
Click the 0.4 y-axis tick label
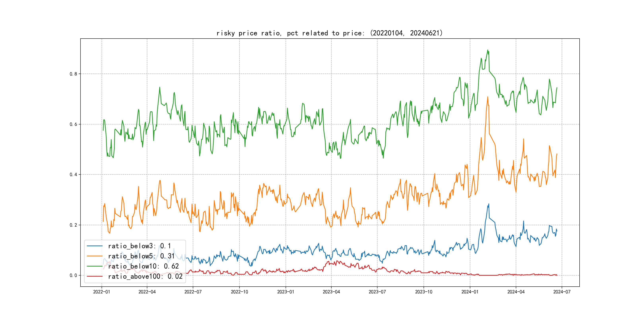[73, 175]
